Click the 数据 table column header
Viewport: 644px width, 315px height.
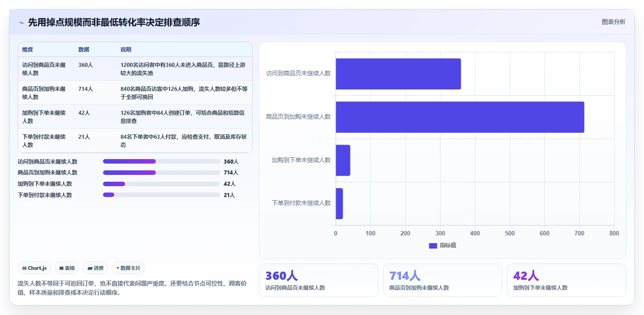click(84, 50)
